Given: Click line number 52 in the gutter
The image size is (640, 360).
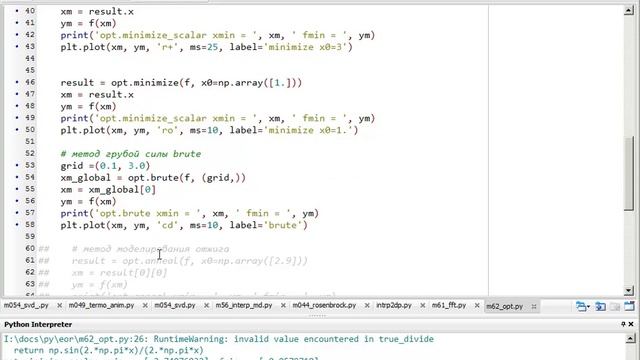Looking at the screenshot, I should point(30,153).
